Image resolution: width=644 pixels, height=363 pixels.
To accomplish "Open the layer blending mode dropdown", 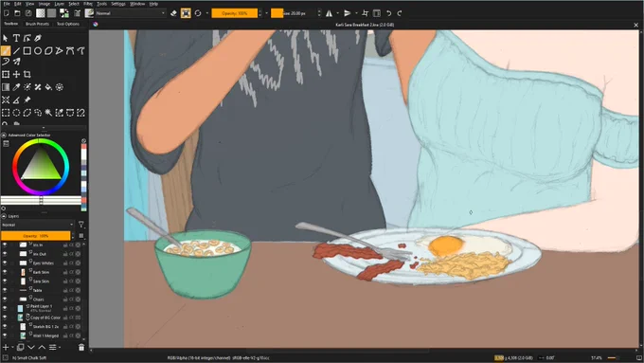I will (x=37, y=225).
